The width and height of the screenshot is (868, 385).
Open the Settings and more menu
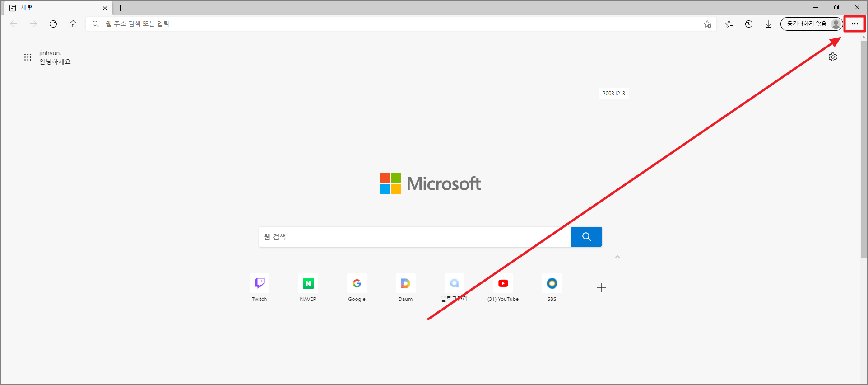coord(855,24)
